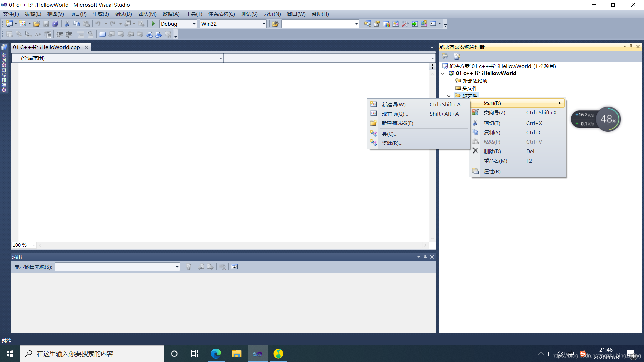Click the Find in Files binoculars icon
Screen dimensions: 644x362
point(275,24)
